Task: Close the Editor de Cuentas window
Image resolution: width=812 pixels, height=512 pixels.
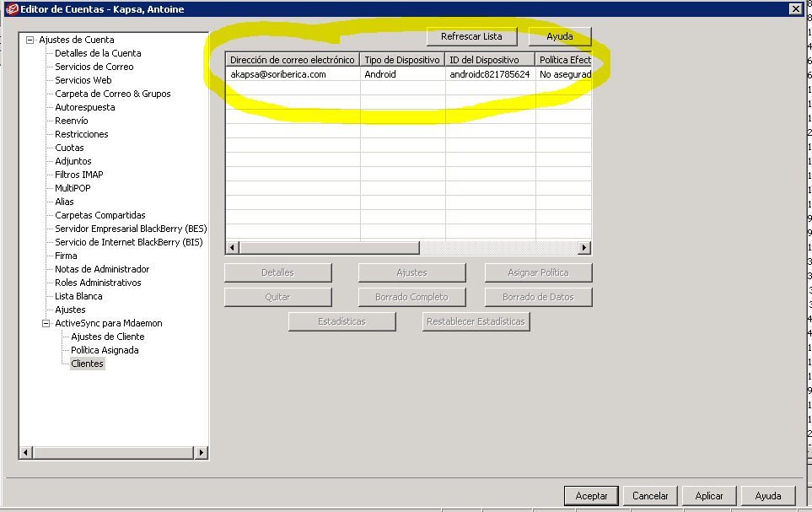Action: (794, 9)
